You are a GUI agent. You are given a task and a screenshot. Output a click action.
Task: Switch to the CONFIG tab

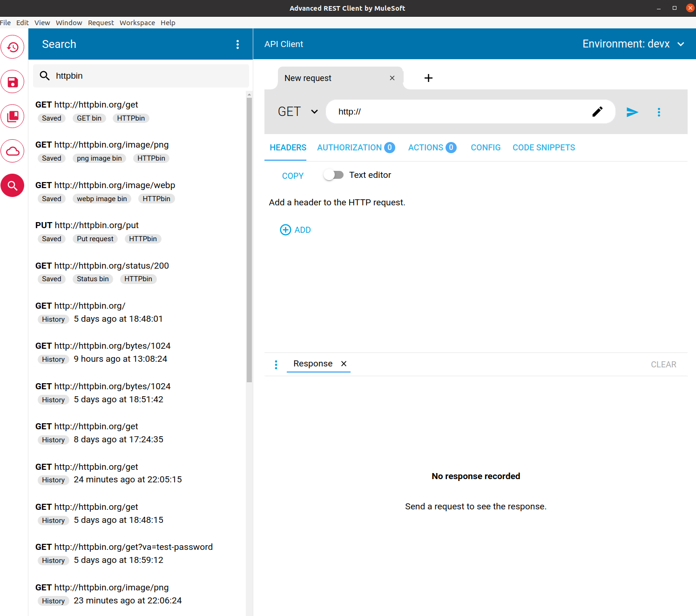tap(486, 148)
